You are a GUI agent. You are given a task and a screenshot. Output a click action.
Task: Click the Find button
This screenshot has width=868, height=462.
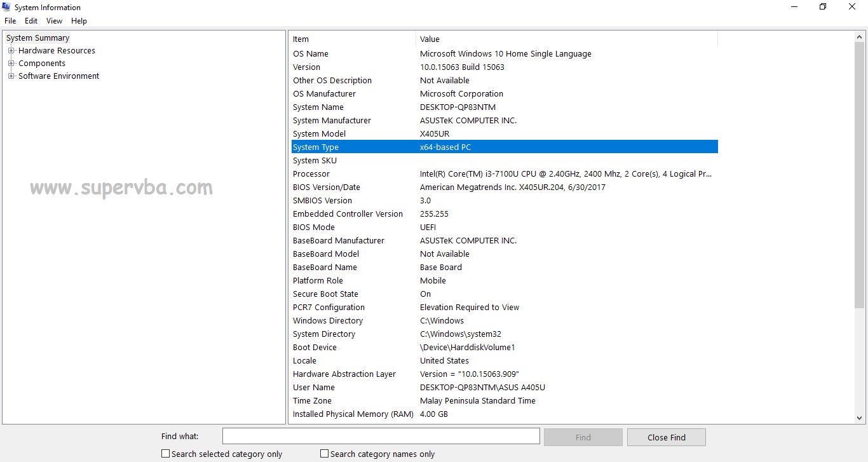583,437
